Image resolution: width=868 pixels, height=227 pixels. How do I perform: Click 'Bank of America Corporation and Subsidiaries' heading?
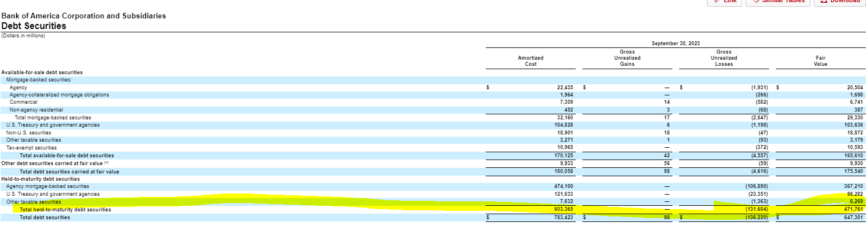84,16
